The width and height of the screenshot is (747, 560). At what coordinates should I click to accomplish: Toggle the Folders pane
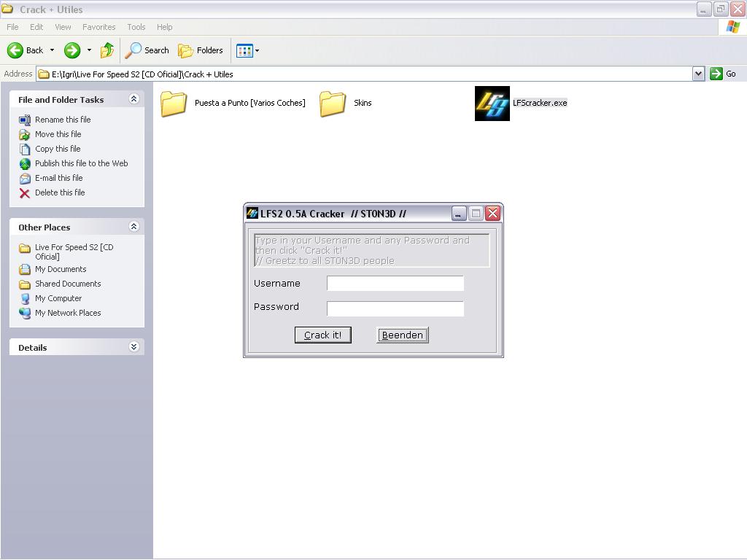(x=200, y=50)
